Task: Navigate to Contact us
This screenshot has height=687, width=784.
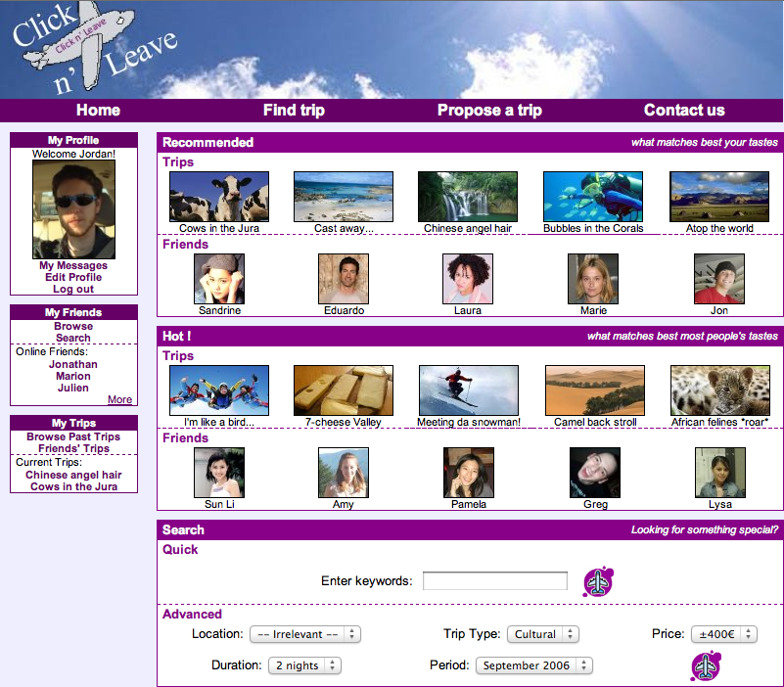Action: 684,111
